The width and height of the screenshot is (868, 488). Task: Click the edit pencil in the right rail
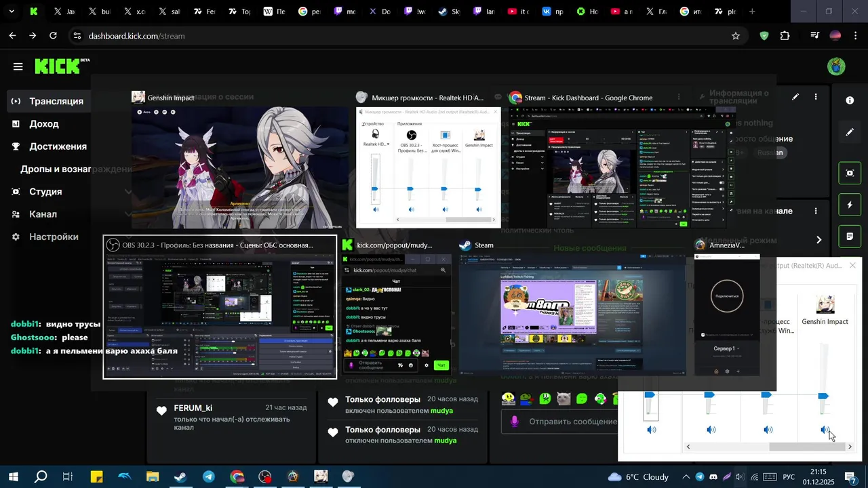(x=850, y=132)
